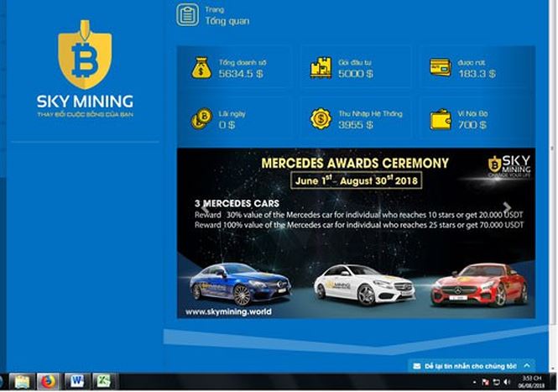Click the envelope icon in message bar
The image size is (558, 392).
(417, 366)
